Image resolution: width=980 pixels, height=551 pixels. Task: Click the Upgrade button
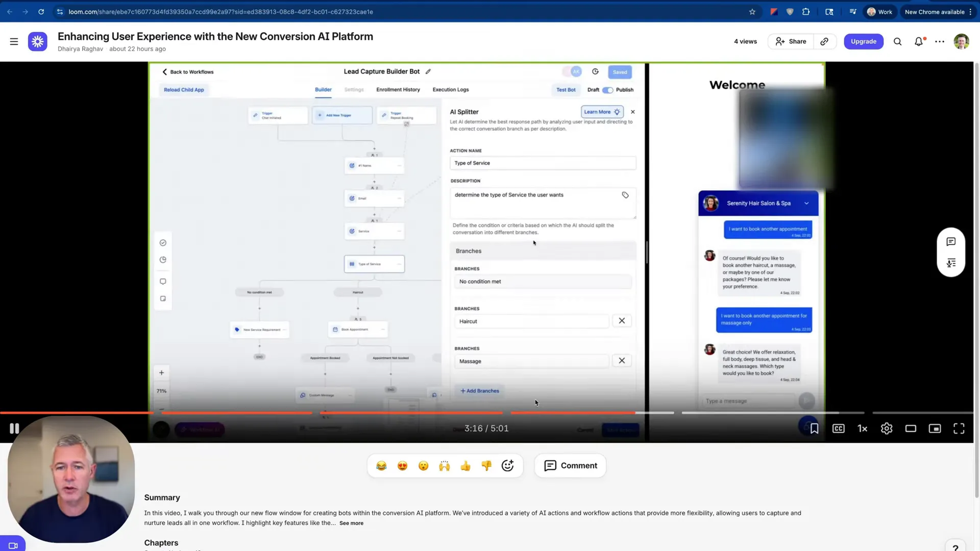point(863,41)
